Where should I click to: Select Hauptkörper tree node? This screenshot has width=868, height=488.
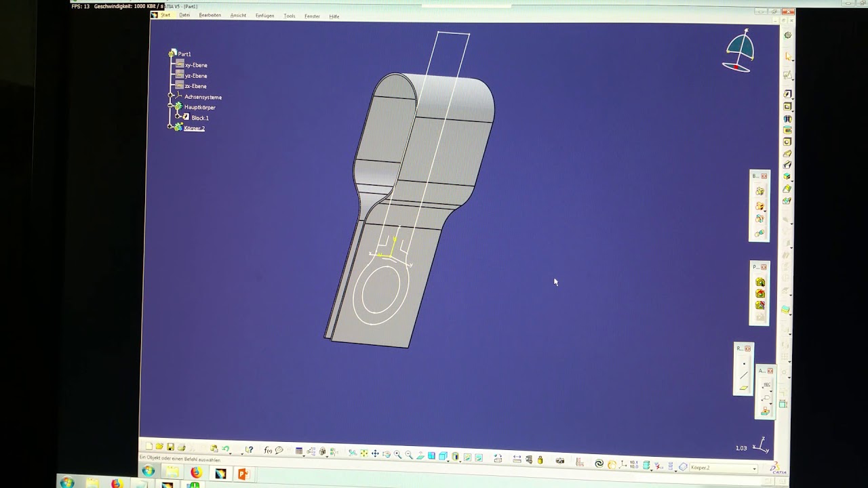coord(199,107)
